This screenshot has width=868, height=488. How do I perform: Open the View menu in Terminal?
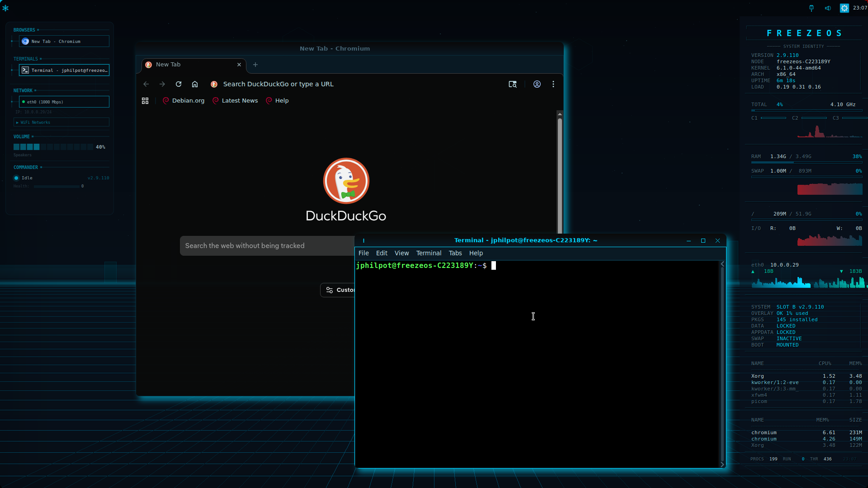pos(401,253)
